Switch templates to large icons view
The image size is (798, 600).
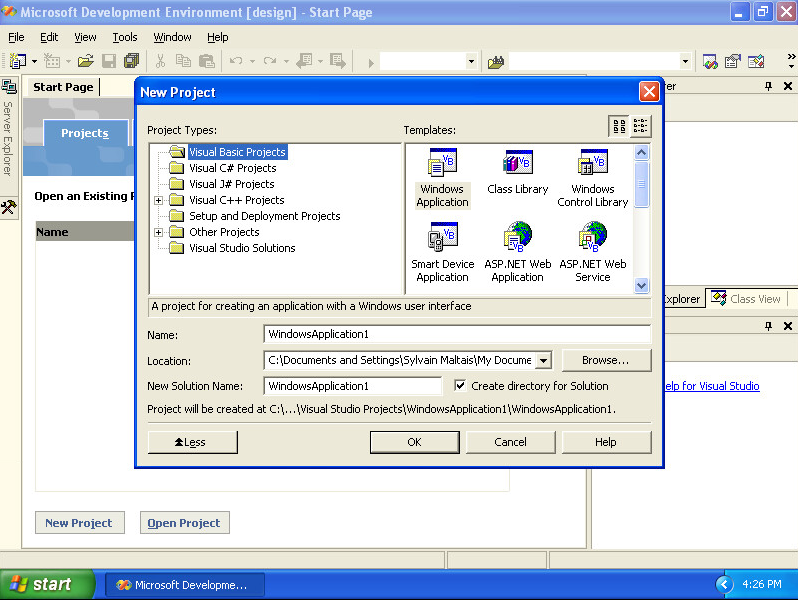[x=619, y=126]
